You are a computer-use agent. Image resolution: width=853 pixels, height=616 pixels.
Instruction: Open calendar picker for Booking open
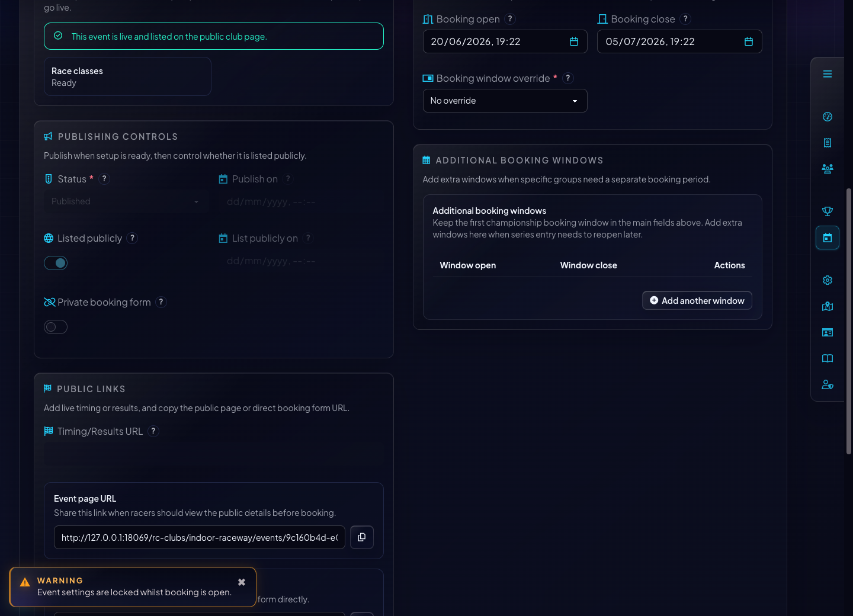[574, 41]
